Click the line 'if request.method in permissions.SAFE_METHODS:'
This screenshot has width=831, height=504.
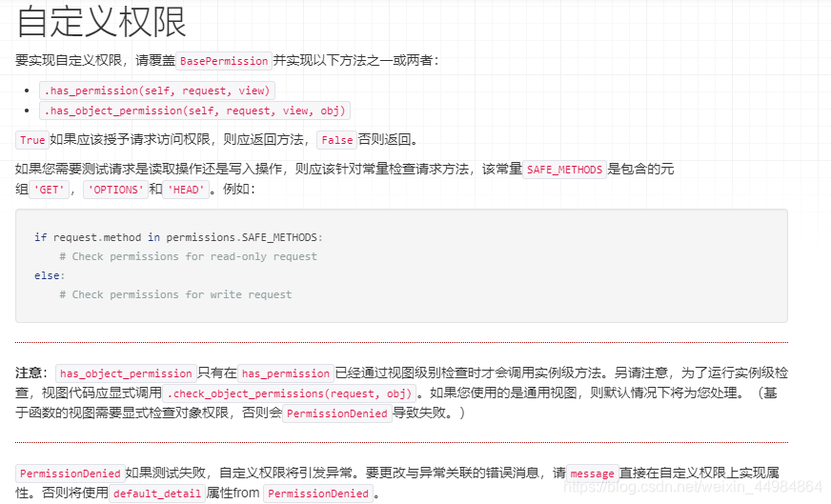point(178,237)
